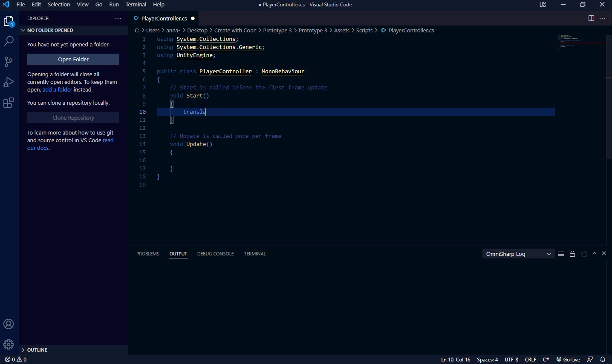Click the editor minimap preview

(582, 42)
